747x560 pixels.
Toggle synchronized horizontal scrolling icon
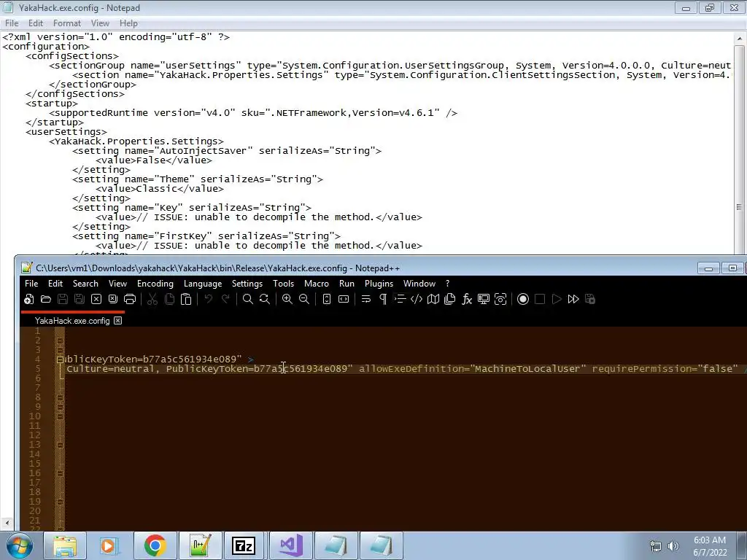pos(344,299)
